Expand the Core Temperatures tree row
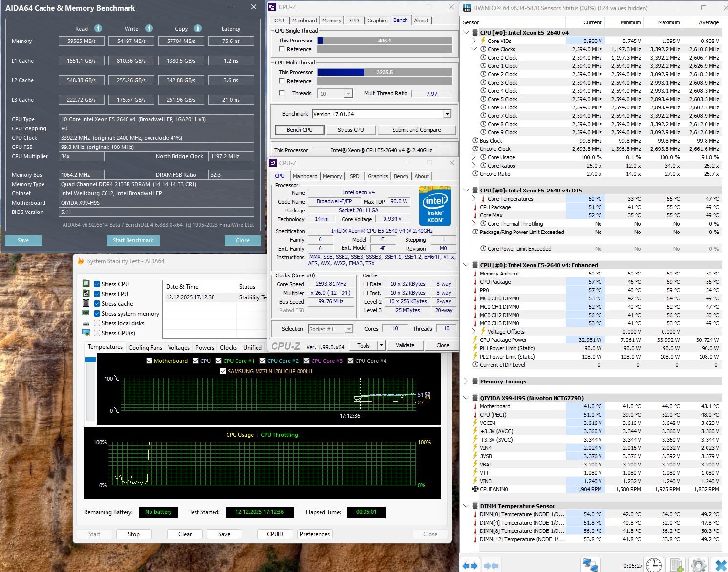The image size is (728, 572). pyautogui.click(x=474, y=199)
